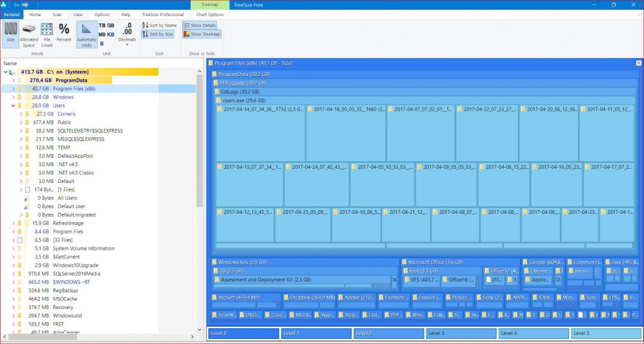The width and height of the screenshot is (644, 344).
Task: Click the vsserv.exe treemap header
Action: click(x=424, y=100)
